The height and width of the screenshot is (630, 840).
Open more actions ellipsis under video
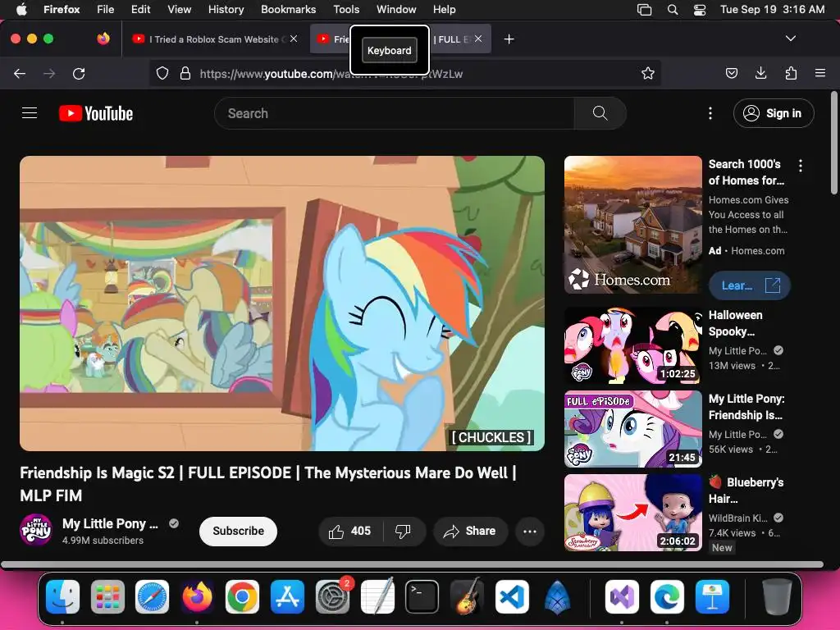tap(530, 531)
